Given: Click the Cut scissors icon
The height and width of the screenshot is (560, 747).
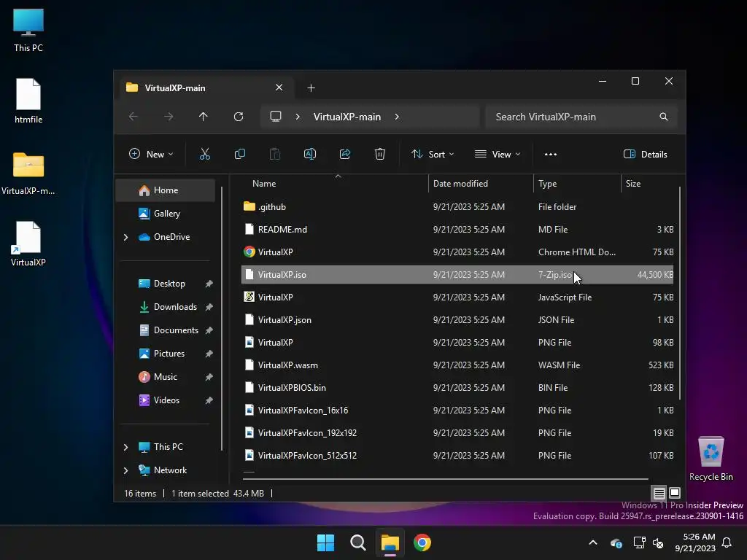Looking at the screenshot, I should pos(205,155).
